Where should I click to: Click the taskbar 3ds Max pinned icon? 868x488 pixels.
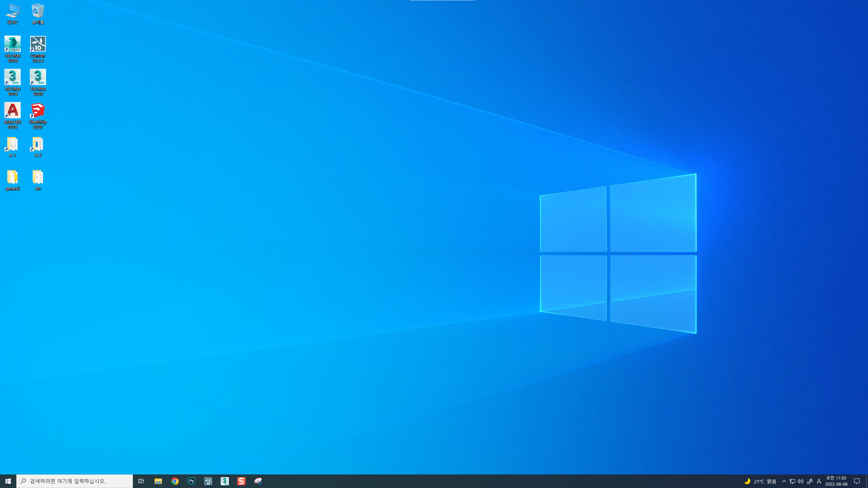click(x=224, y=481)
